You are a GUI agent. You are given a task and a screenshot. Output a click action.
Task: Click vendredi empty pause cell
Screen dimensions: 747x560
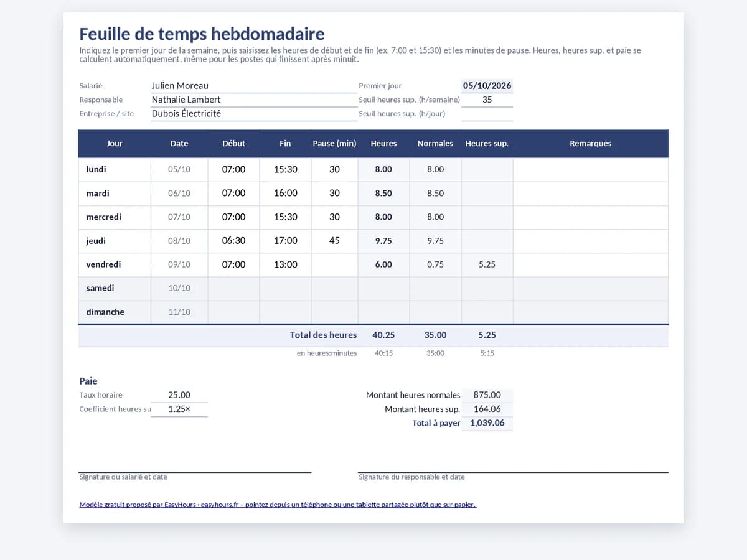coord(334,264)
